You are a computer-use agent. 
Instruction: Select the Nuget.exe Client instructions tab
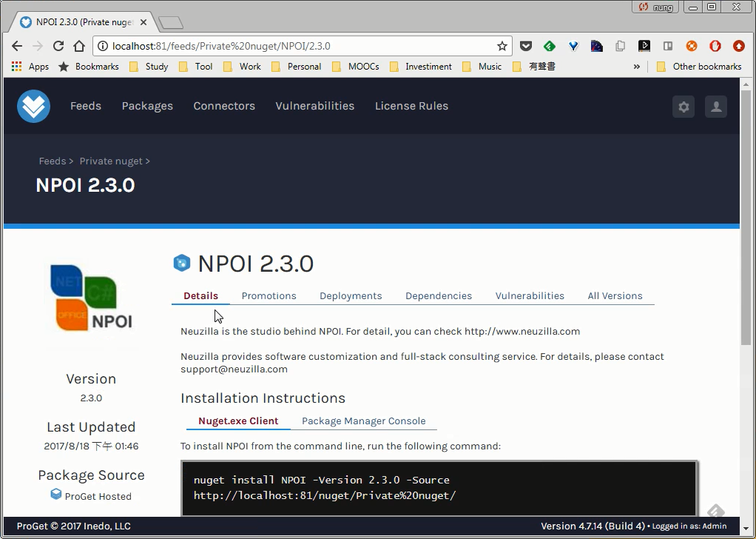(x=238, y=421)
